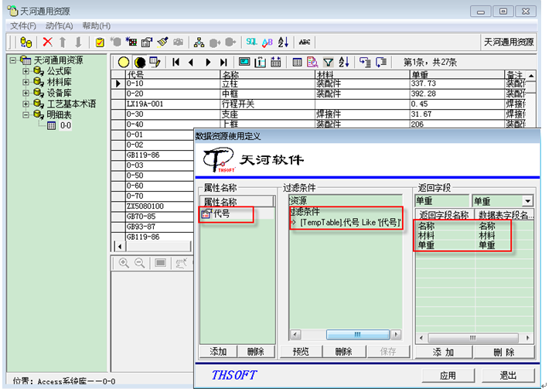Jump to the first record
Viewport: 552px width, 392px height.
click(175, 63)
